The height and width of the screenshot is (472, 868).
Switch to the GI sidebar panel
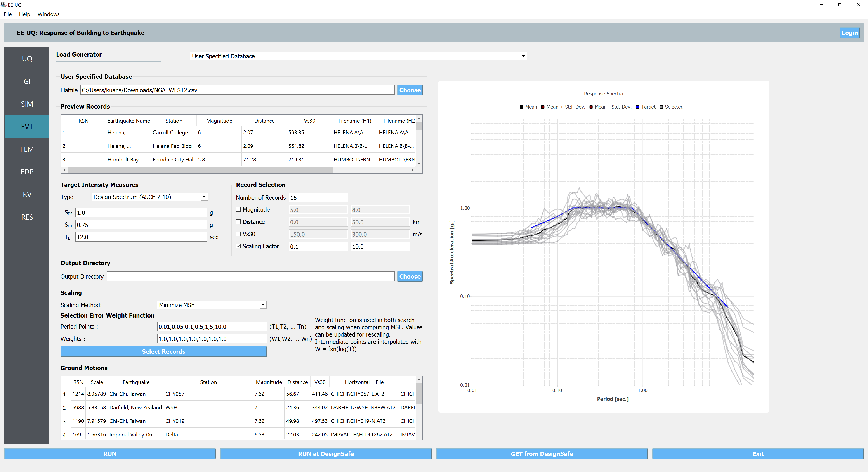(27, 81)
